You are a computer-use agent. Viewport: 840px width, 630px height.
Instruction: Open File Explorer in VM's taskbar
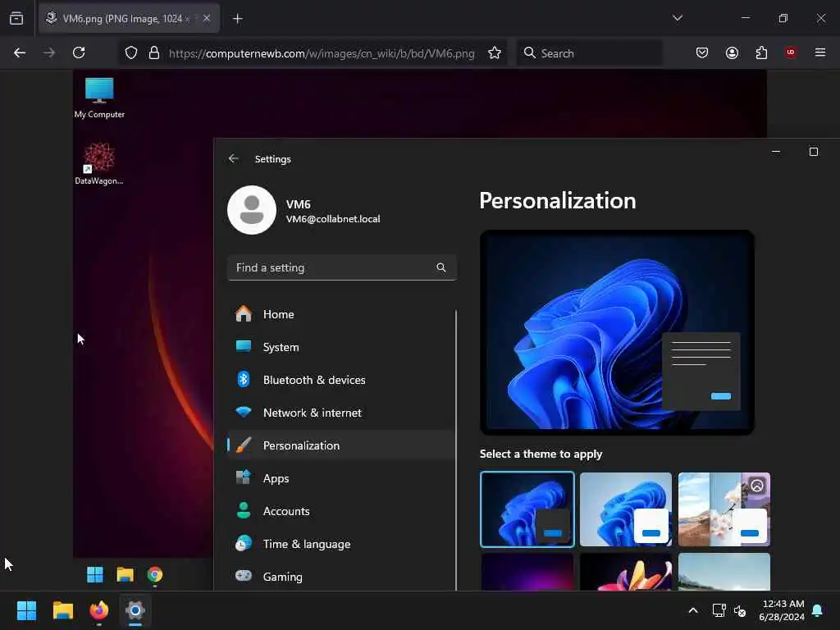[125, 575]
